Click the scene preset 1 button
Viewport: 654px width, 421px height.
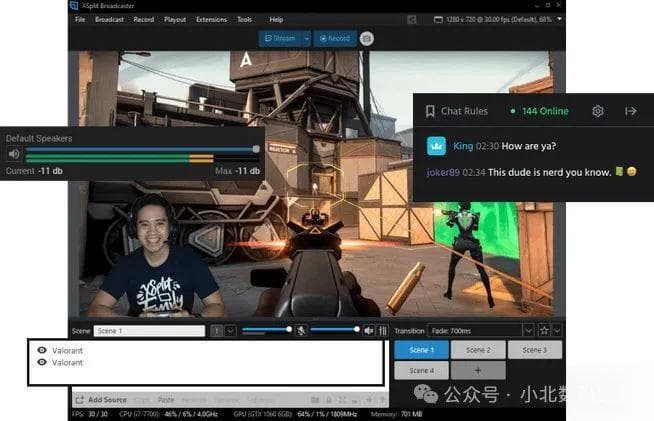pos(216,331)
